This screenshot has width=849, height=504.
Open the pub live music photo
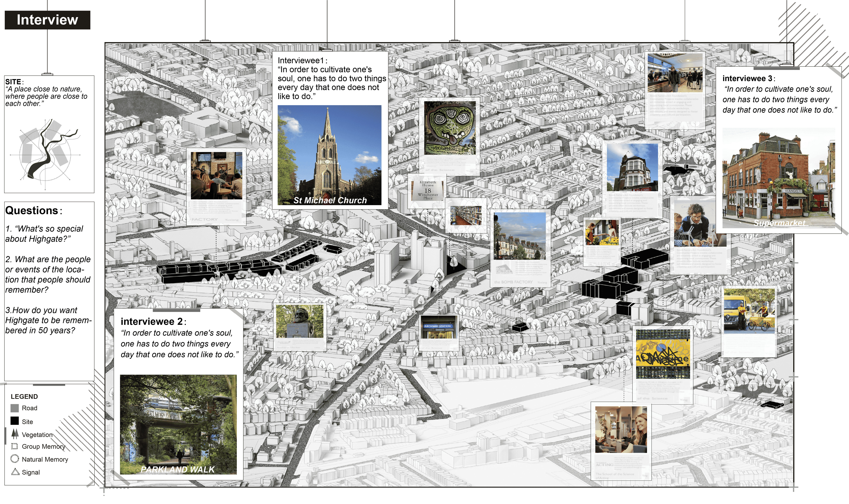point(216,176)
